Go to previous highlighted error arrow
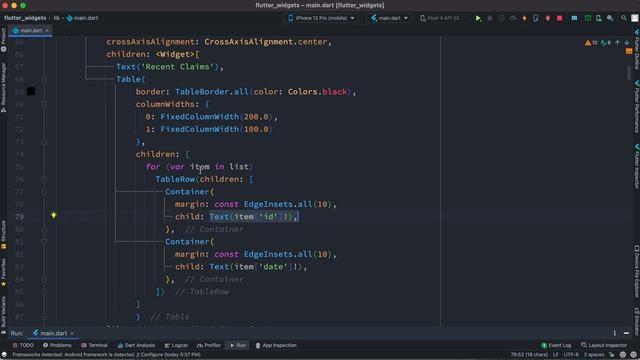This screenshot has height=360, width=640. [618, 42]
